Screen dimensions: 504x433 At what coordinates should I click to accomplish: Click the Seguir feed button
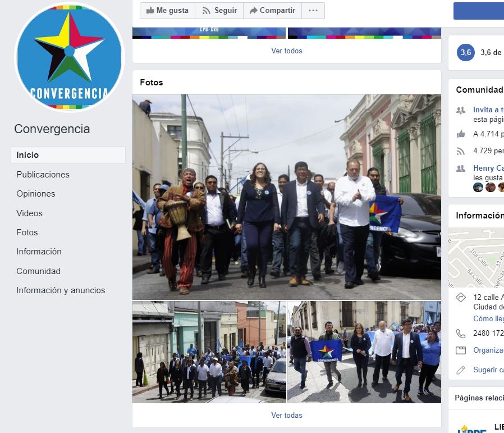click(219, 11)
